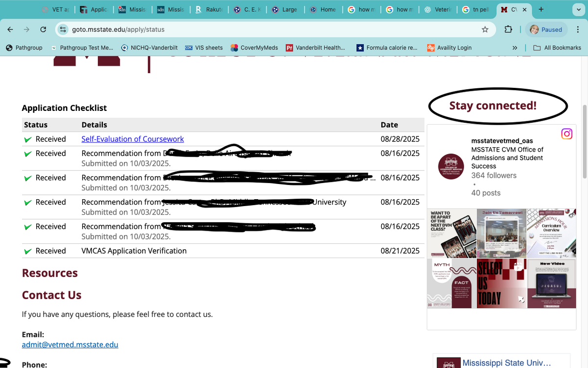Click the site info icon in address bar

(x=63, y=29)
